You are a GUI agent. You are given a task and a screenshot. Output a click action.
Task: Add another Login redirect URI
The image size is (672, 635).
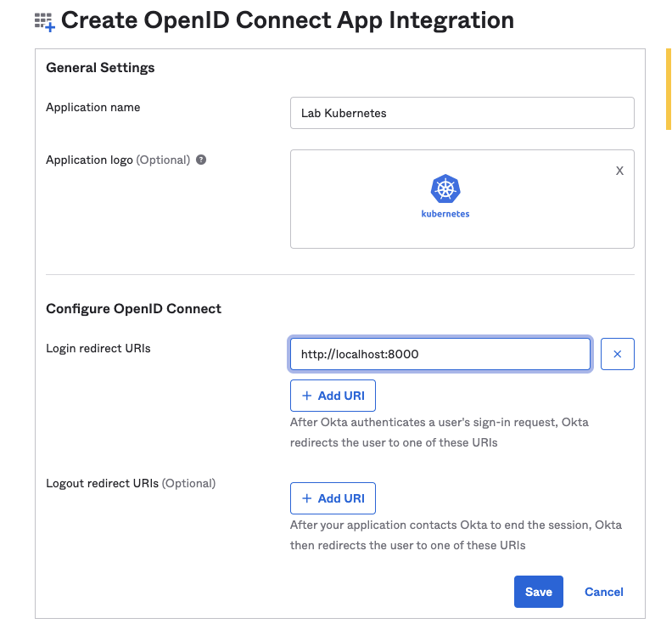coord(333,396)
